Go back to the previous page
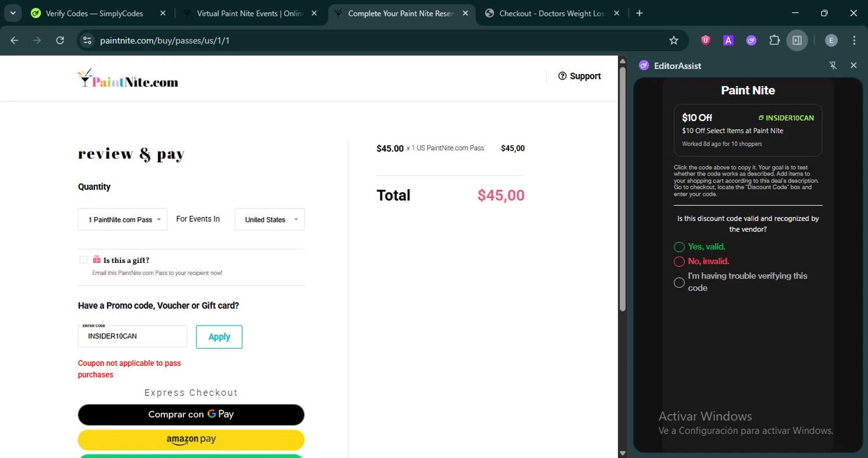This screenshot has height=458, width=868. click(x=14, y=41)
